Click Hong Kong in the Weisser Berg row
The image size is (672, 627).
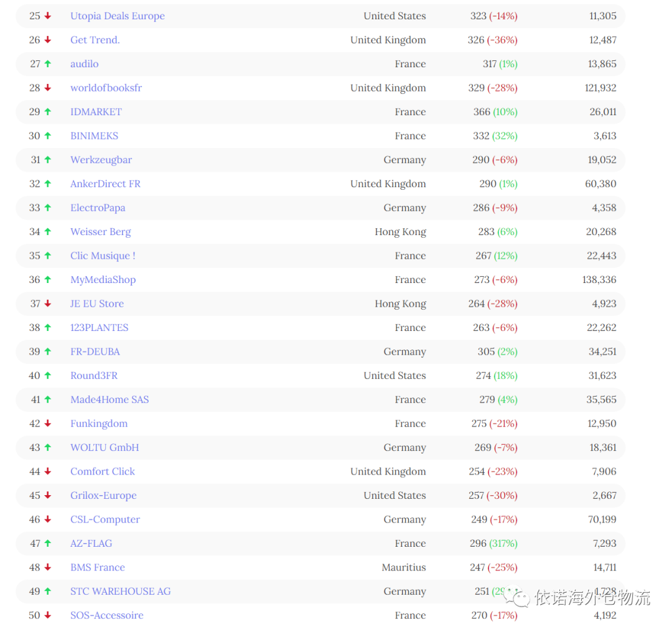[x=400, y=232]
